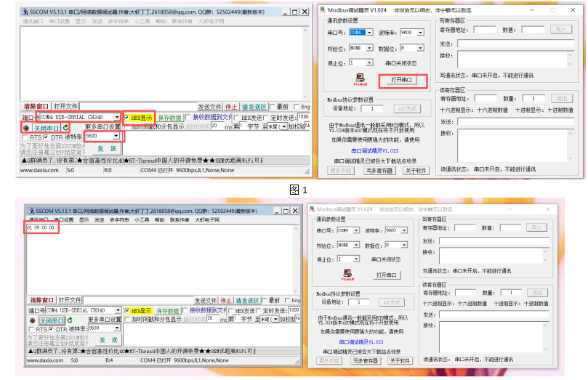Toggle HEX显示 checkbox in upper SSCOM window
The image size is (588, 380).
128,117
